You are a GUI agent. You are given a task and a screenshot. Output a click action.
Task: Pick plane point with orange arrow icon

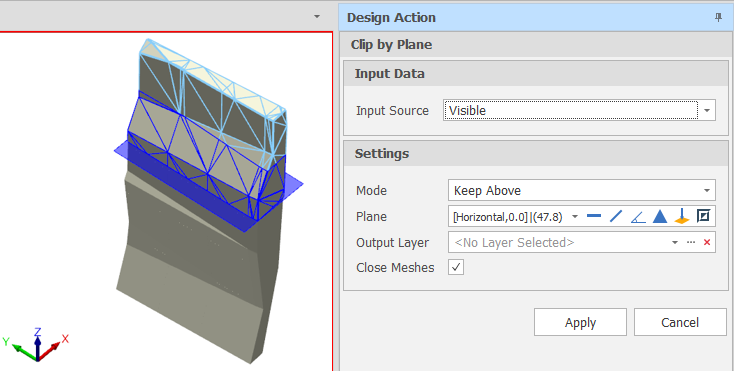pos(682,216)
